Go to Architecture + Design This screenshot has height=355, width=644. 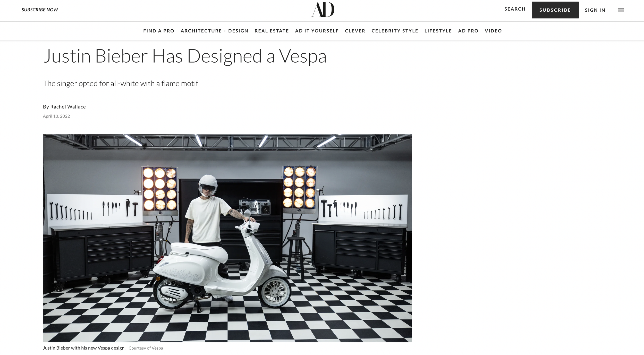click(x=214, y=31)
